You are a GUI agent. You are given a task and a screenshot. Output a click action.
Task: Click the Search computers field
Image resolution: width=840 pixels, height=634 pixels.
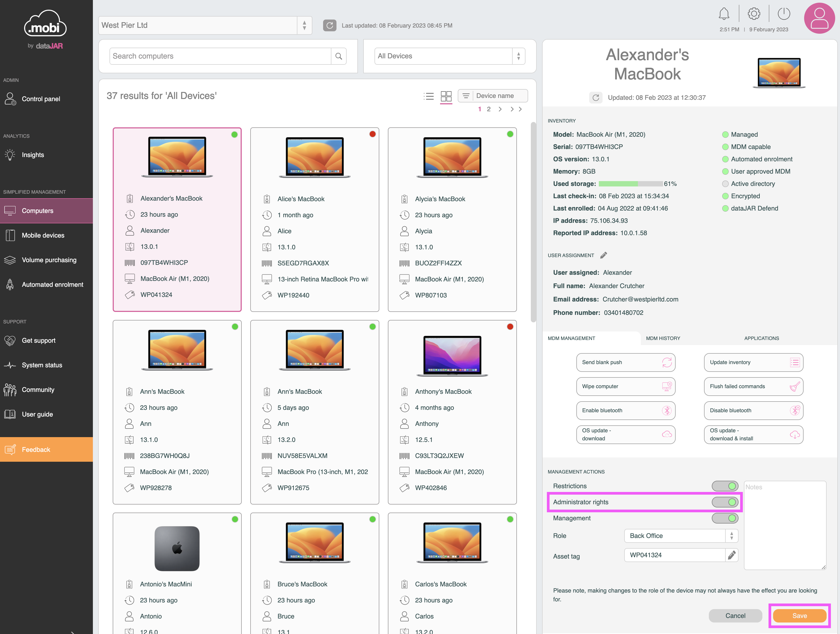point(220,56)
